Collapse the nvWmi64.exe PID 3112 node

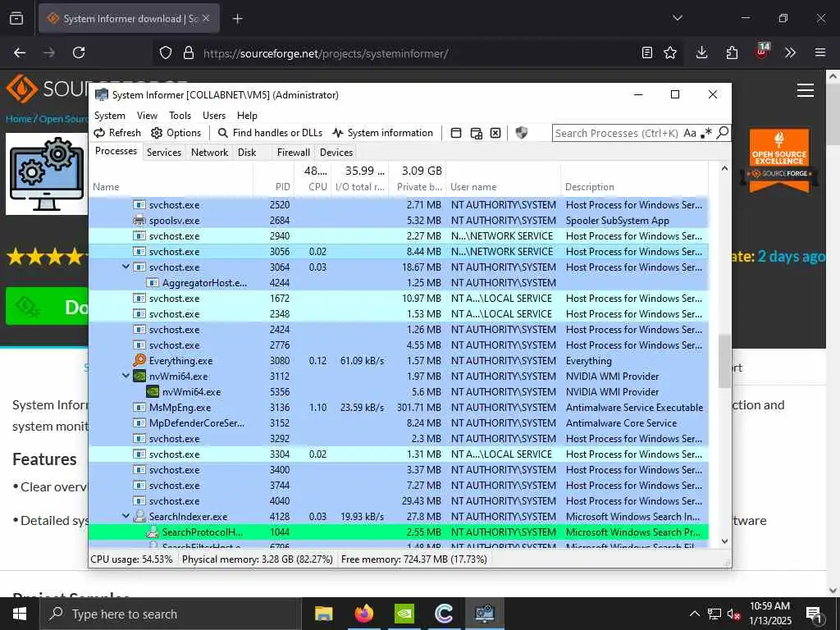coord(126,376)
